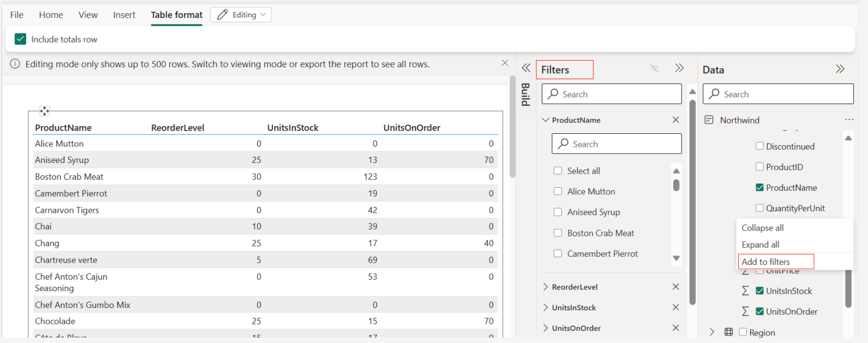Tick the Discontinued field checkbox
This screenshot has width=868, height=343.
[759, 146]
